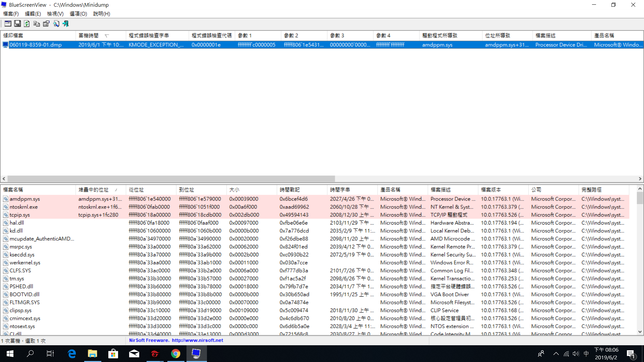Viewport: 644px width, 362px height.
Task: Open Windows Start menu
Action: (x=10, y=354)
